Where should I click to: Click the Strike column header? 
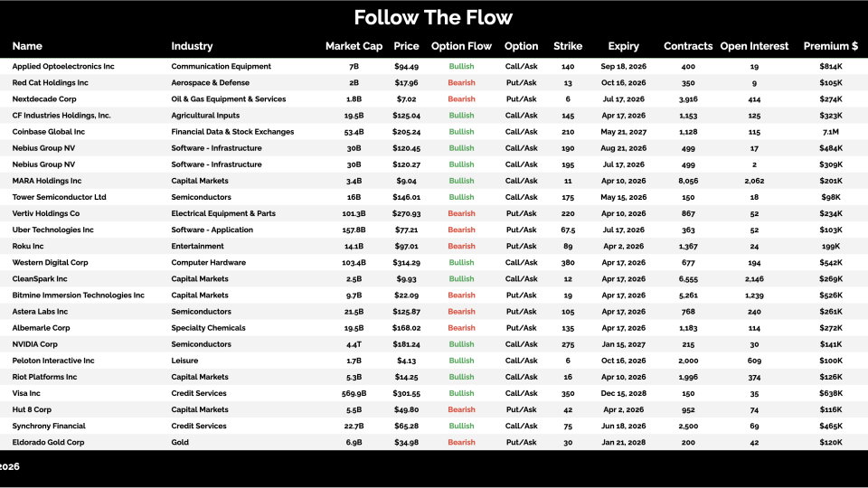point(568,46)
